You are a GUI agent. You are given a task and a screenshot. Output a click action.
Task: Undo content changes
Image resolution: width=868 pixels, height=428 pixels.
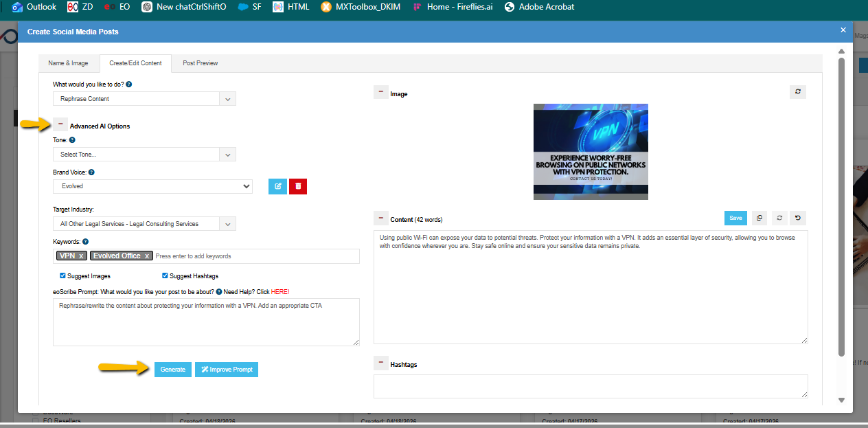click(x=797, y=218)
